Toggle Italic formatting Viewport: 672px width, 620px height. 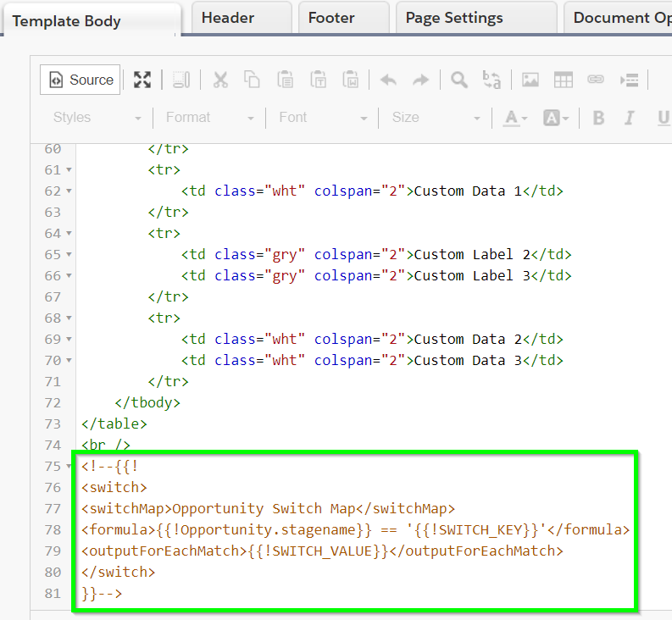(x=629, y=118)
